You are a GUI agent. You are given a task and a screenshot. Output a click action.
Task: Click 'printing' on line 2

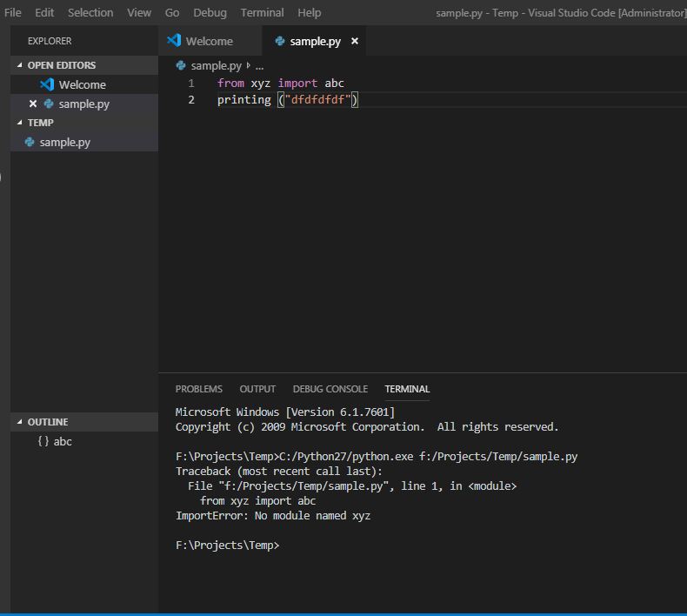click(244, 100)
